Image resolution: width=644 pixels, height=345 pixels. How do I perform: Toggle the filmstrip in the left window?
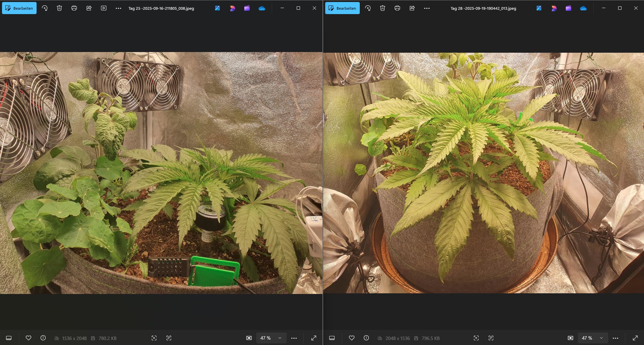(x=9, y=338)
